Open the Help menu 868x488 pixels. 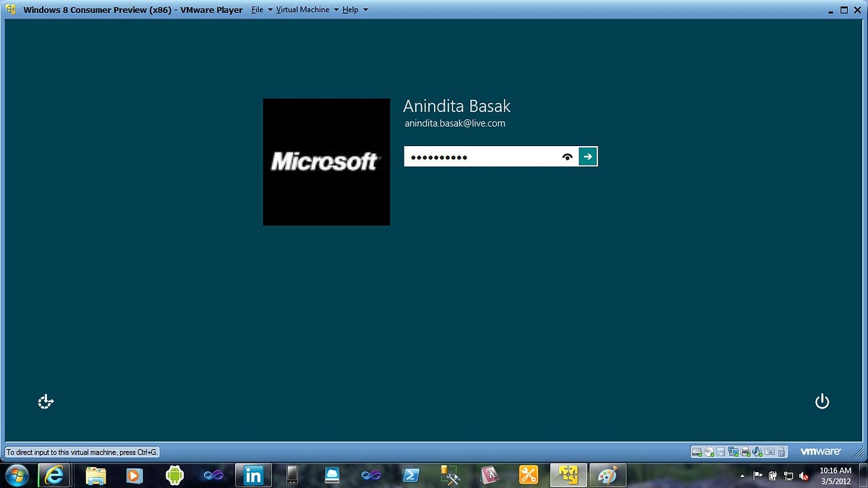coord(350,10)
